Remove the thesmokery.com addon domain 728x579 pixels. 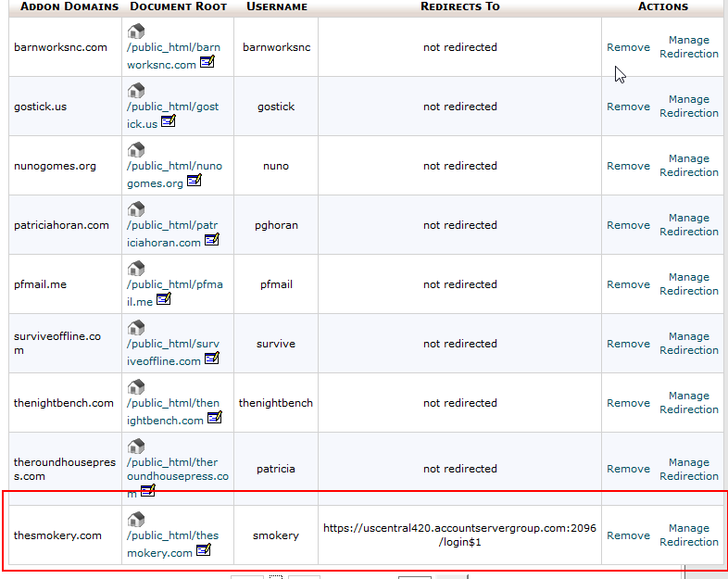[x=628, y=535]
